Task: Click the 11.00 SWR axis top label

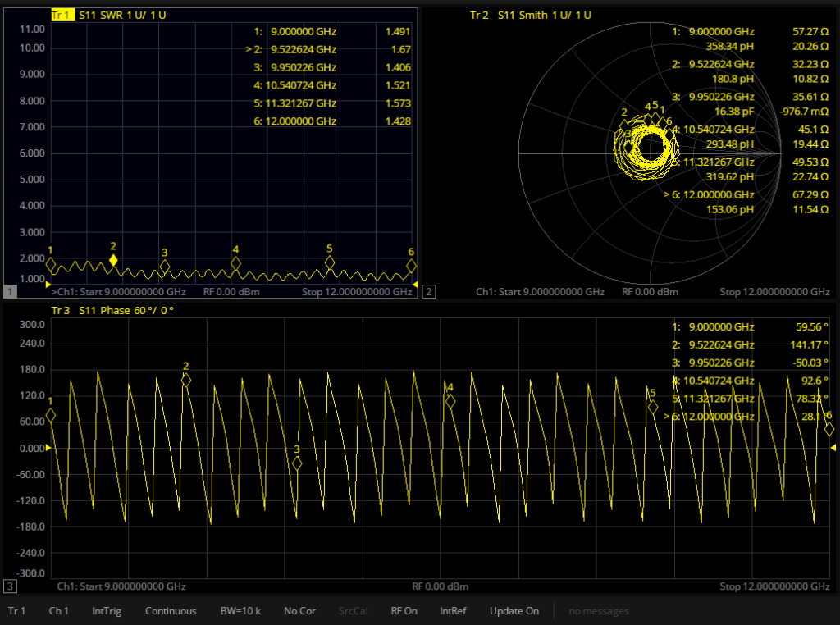Action: (32, 29)
